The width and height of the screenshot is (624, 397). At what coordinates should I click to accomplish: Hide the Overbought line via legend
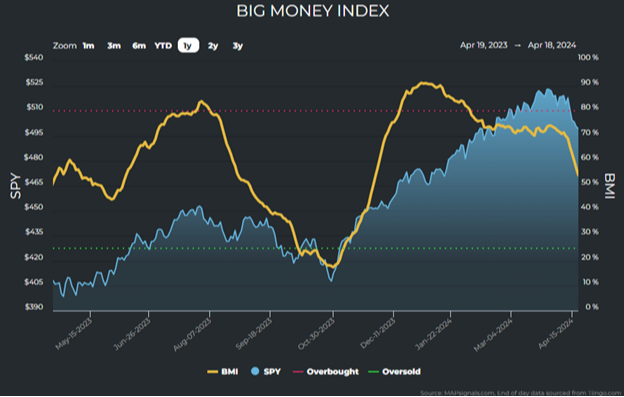326,372
